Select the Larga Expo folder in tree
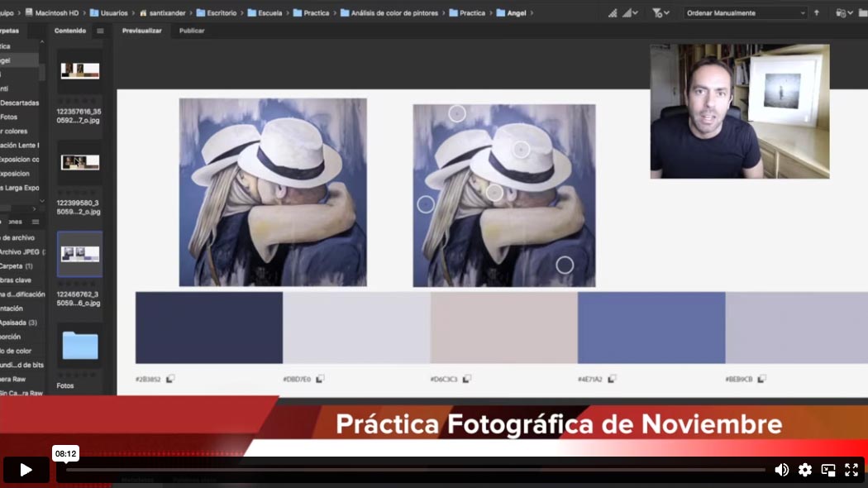Image resolution: width=868 pixels, height=488 pixels. (20, 188)
